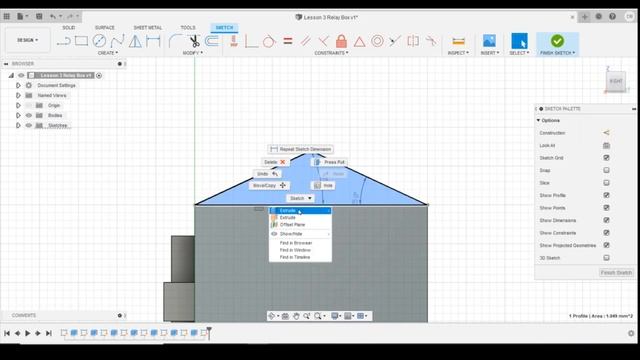This screenshot has width=640, height=360.
Task: Toggle the Show Profile checkbox
Action: (606, 195)
